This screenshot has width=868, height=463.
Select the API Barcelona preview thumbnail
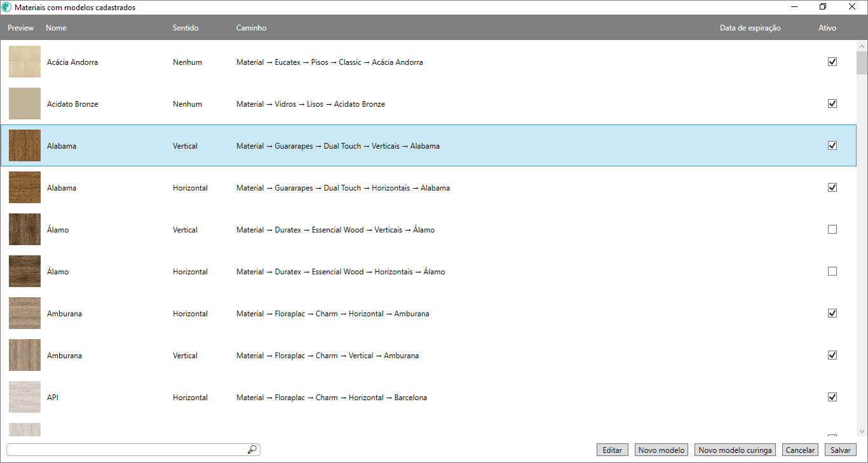[25, 398]
